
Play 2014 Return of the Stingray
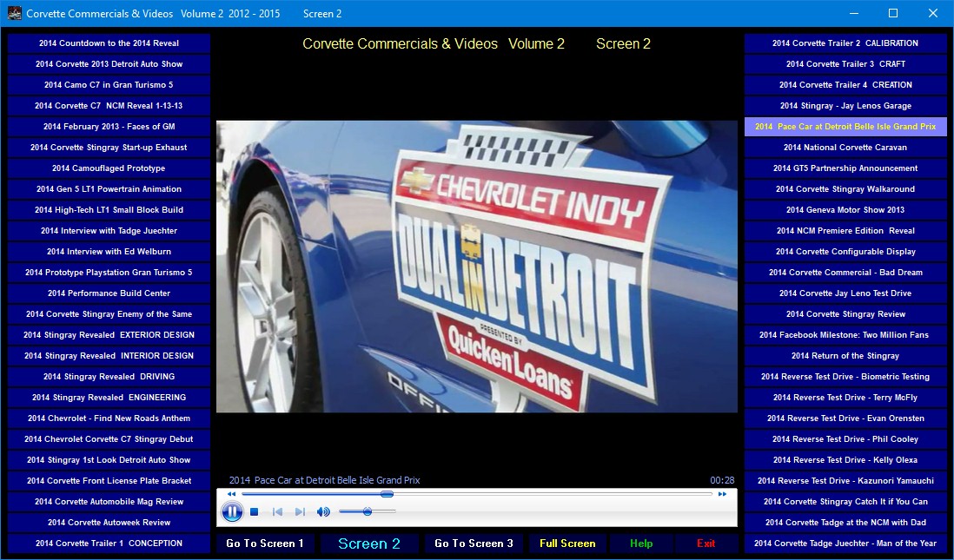[845, 356]
